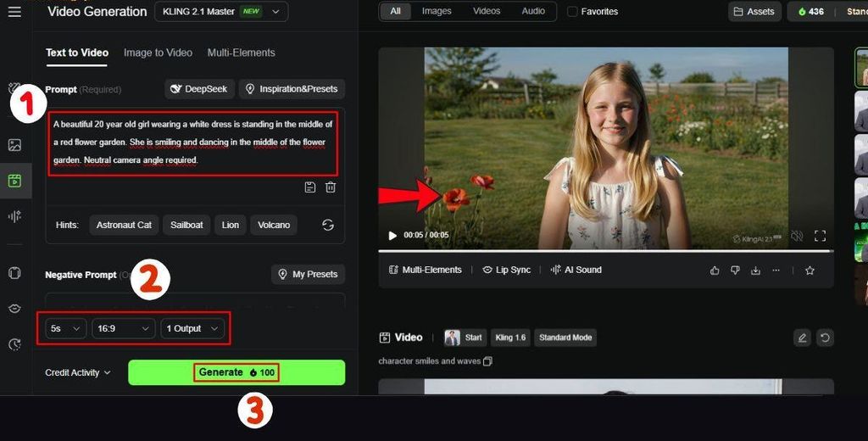Click the DeepSeek button
The image size is (868, 441).
(x=199, y=89)
